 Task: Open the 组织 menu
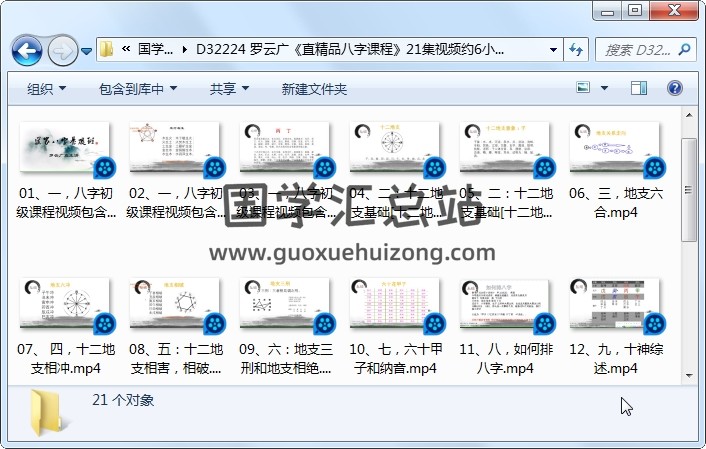tap(46, 89)
